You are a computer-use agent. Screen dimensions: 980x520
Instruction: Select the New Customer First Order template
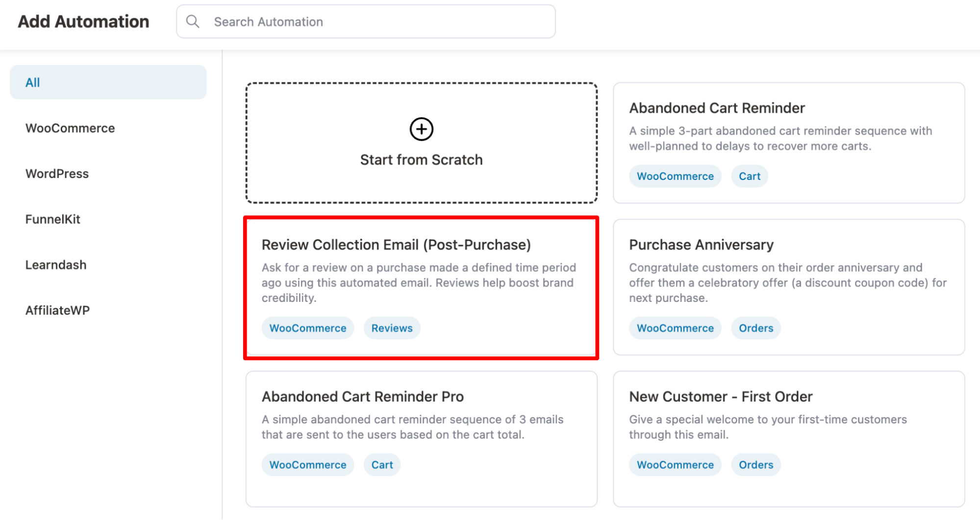[x=787, y=426]
